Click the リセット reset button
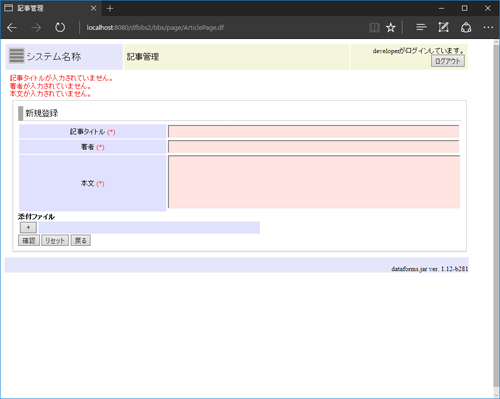 coord(55,240)
